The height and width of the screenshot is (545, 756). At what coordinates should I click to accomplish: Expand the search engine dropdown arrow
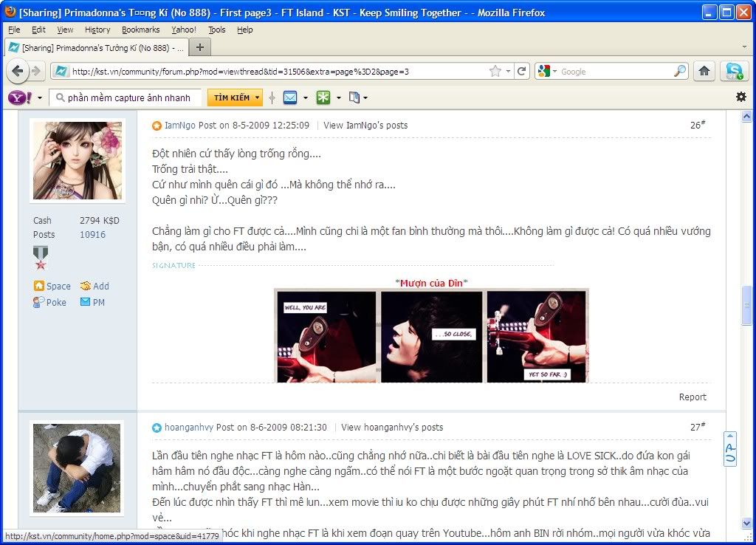[x=554, y=72]
